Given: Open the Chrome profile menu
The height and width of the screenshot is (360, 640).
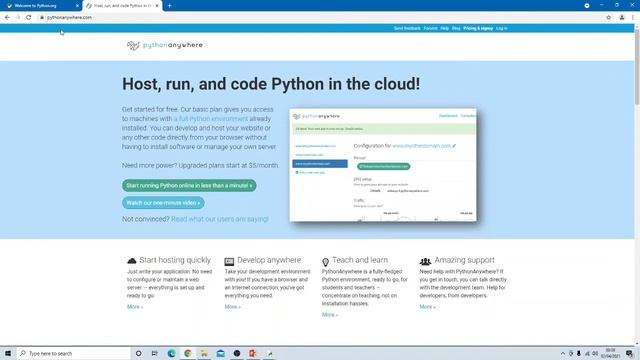Looking at the screenshot, I should pyautogui.click(x=622, y=18).
